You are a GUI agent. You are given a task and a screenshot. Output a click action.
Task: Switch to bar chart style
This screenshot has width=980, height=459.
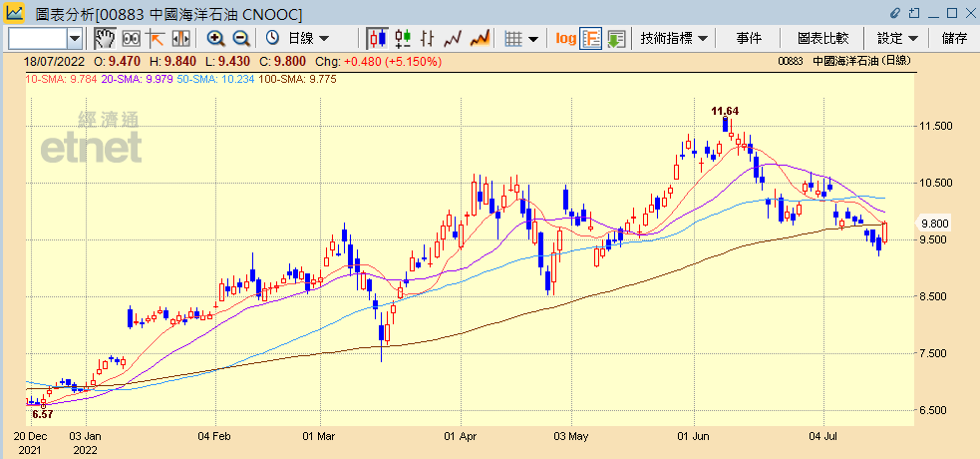point(428,38)
